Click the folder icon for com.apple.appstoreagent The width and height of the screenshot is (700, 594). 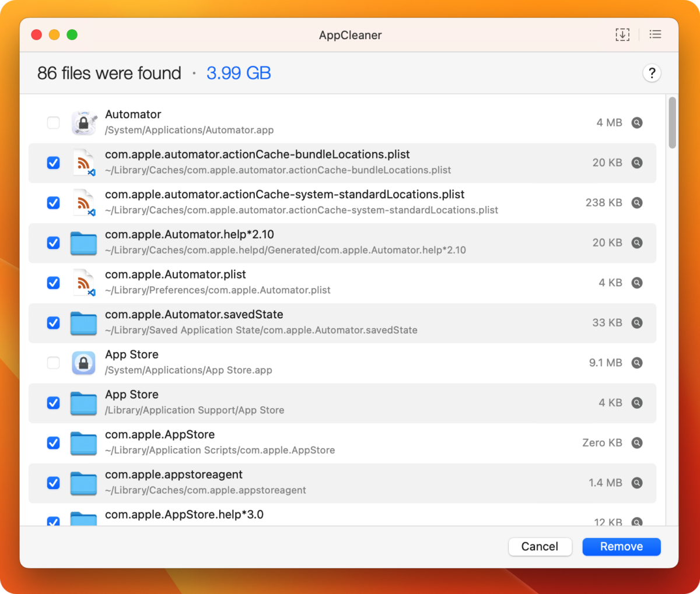coord(83,483)
